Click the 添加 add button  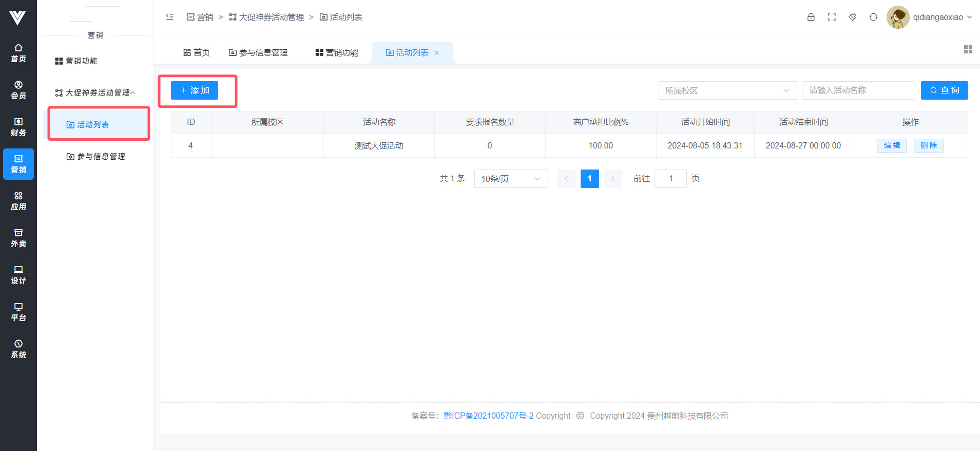[x=195, y=90]
